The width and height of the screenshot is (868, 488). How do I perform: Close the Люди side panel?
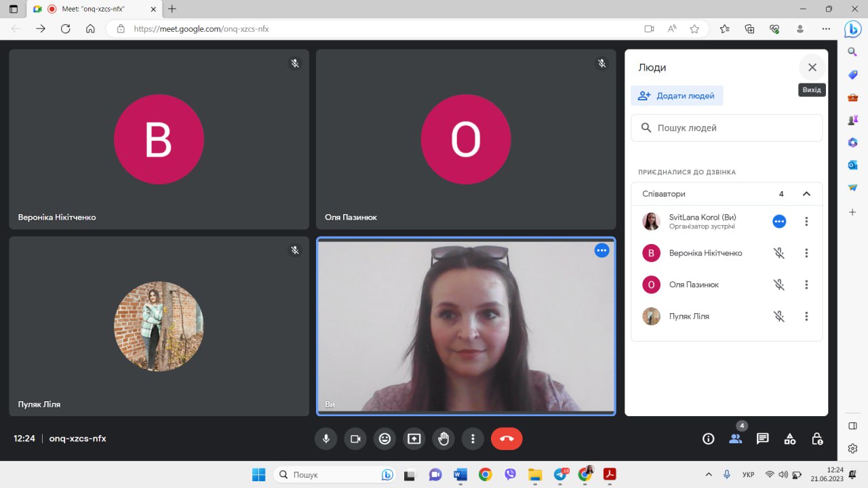(x=812, y=67)
